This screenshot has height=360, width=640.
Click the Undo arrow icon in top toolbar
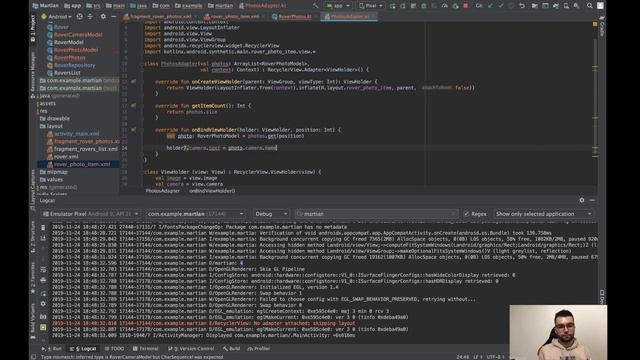522,6
